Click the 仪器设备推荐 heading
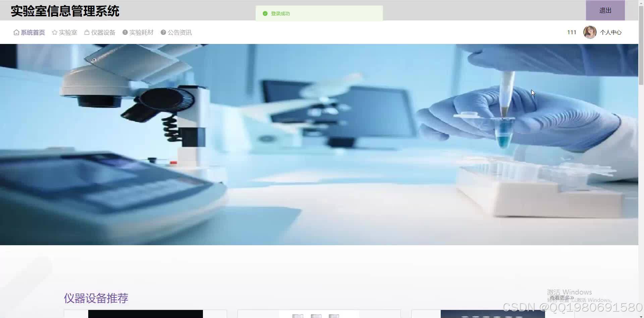This screenshot has height=318, width=644. 96,298
